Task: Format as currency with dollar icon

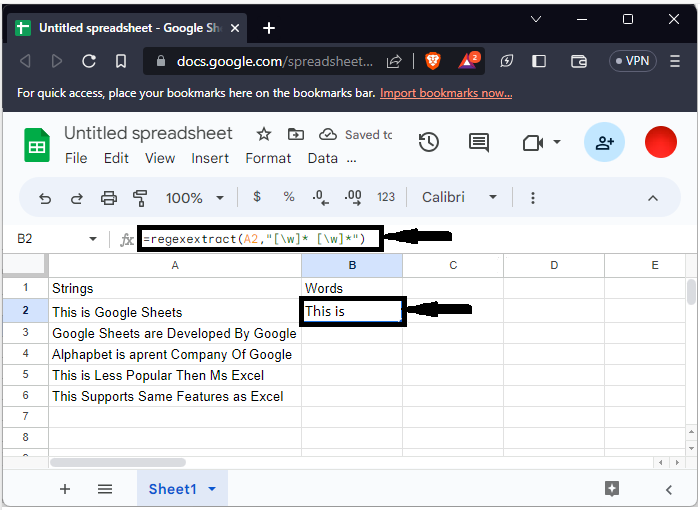Action: [257, 197]
